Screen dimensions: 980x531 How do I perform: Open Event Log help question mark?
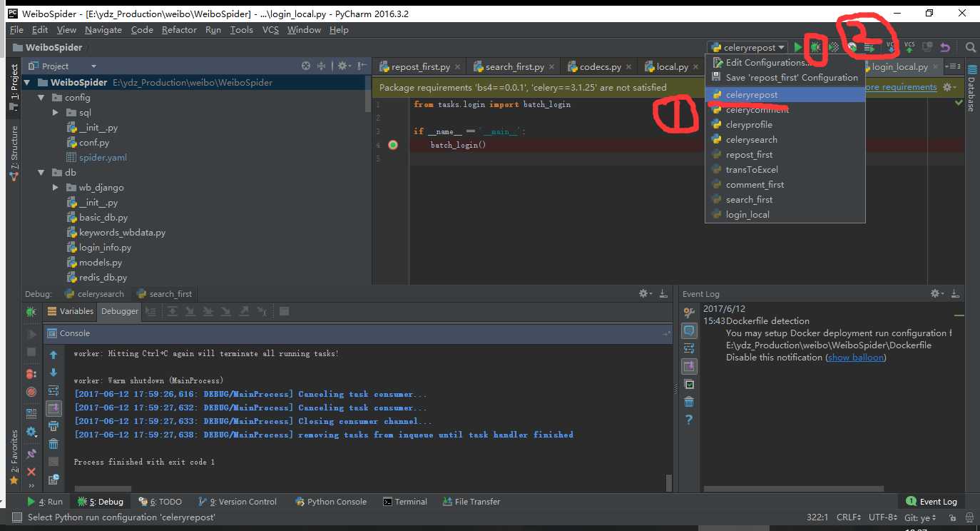tap(689, 420)
